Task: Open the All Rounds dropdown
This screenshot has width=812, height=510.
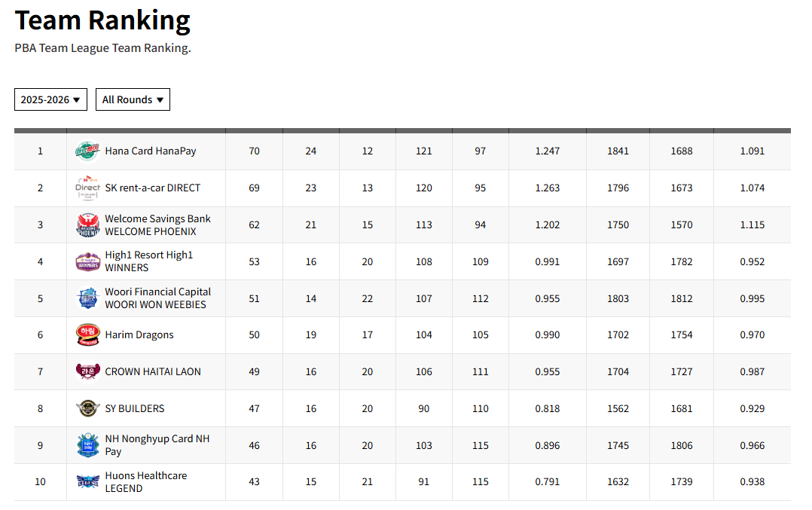Action: click(x=133, y=99)
